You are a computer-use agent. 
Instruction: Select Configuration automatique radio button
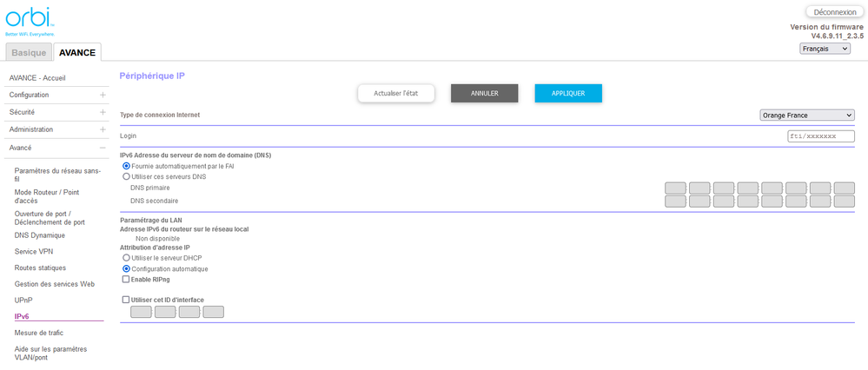coord(126,268)
